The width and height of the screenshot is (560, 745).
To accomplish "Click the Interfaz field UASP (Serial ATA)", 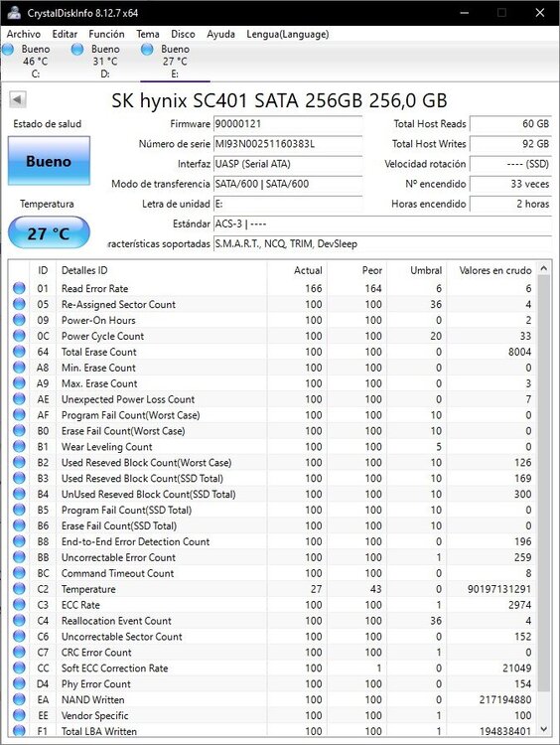I will coord(288,164).
